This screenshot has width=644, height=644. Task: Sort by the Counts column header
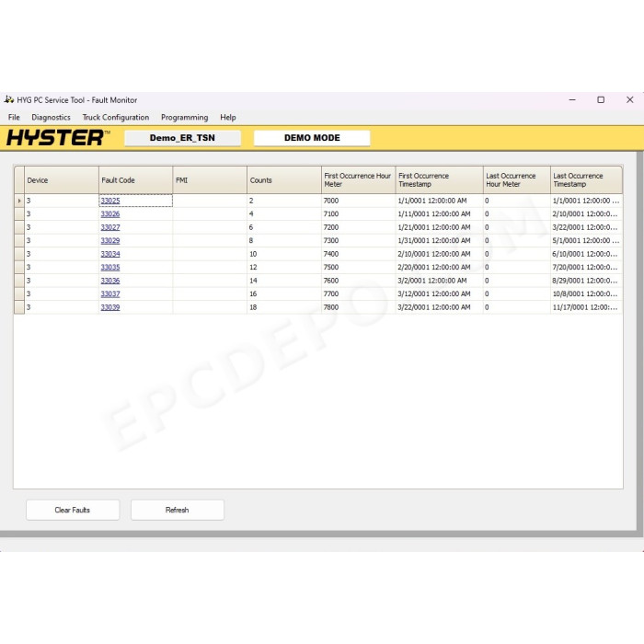pyautogui.click(x=284, y=180)
